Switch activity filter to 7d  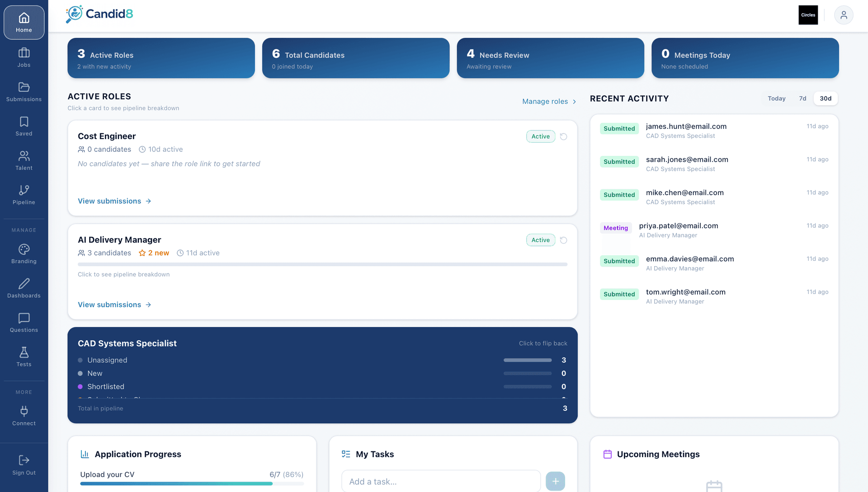[802, 98]
